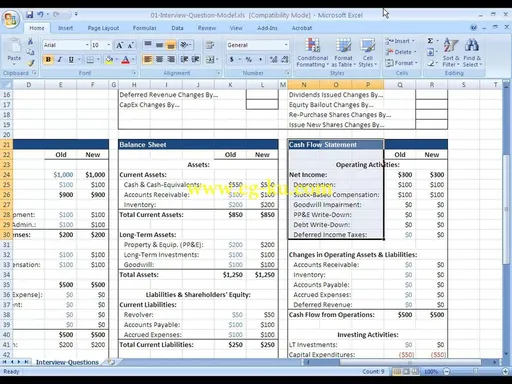This screenshot has width=512, height=384.
Task: Click the AutoSum sigma icon
Action: coord(430,41)
